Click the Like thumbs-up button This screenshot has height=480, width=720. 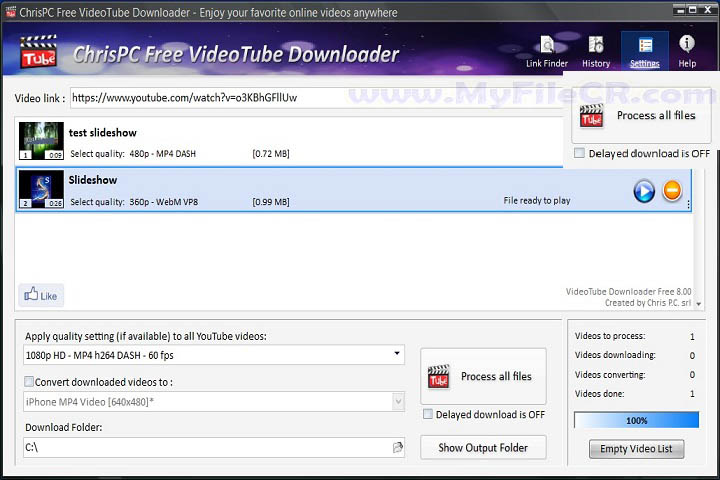[x=41, y=295]
